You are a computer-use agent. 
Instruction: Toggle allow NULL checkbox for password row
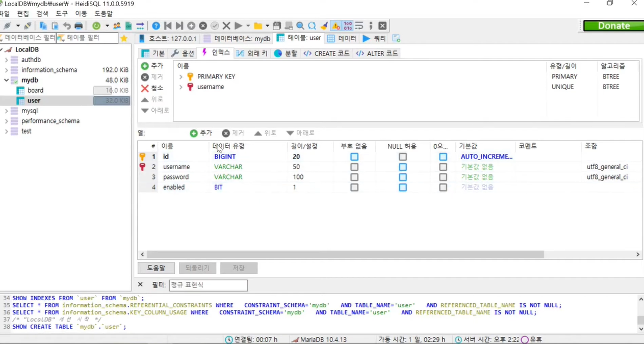pyautogui.click(x=403, y=177)
